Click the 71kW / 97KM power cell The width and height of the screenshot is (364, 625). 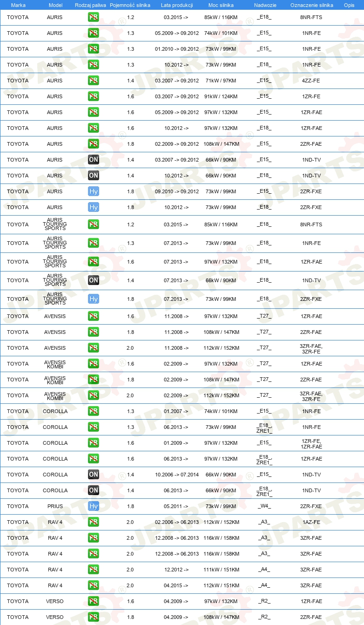(221, 81)
